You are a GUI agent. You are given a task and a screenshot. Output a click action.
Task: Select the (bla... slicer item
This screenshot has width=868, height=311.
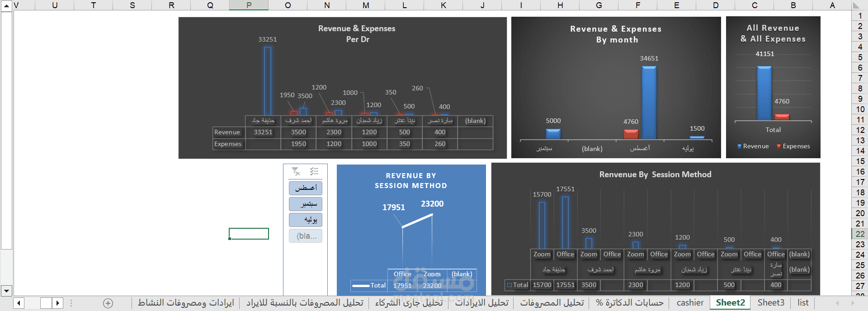306,236
